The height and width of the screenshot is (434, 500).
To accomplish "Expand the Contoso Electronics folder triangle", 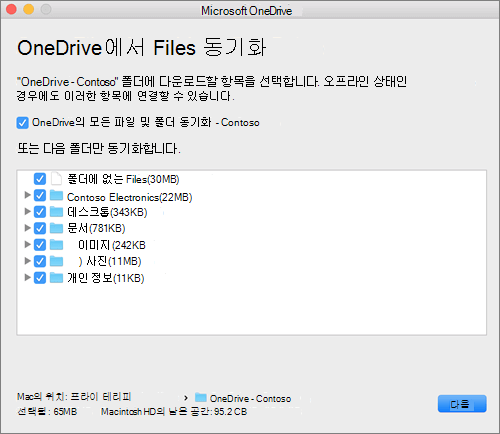I will click(28, 195).
